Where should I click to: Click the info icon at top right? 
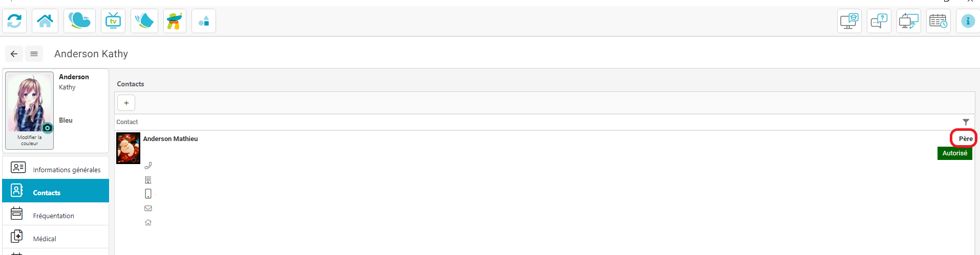coord(968,21)
